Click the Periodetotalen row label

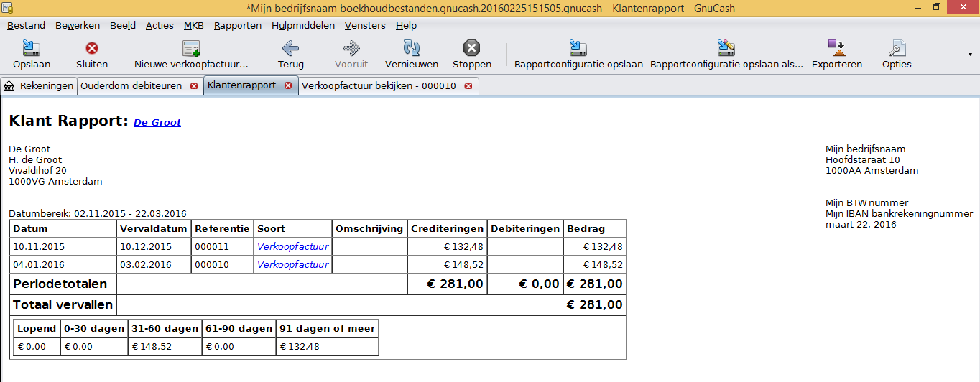60,284
